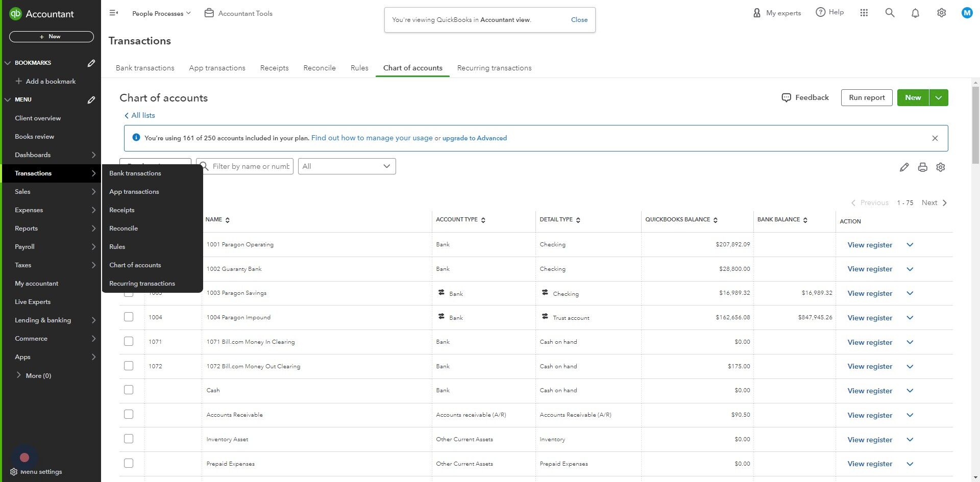This screenshot has height=482, width=980.
Task: Click the Menu settings gear icon
Action: coord(14,472)
